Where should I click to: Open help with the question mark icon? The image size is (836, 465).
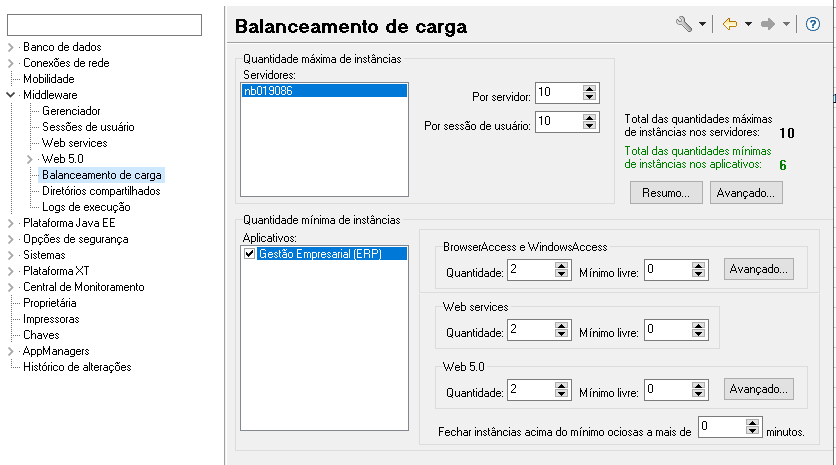(x=813, y=24)
